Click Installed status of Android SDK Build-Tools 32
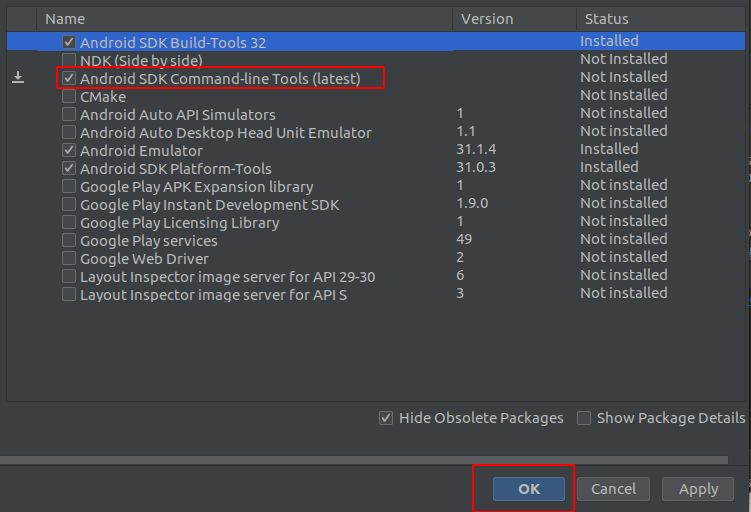Image resolution: width=751 pixels, height=512 pixels. tap(609, 41)
